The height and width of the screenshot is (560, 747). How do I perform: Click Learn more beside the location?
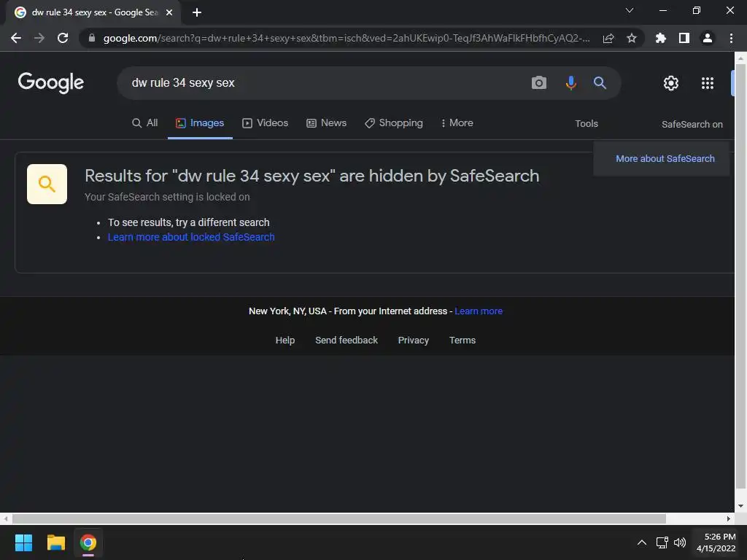pos(479,311)
